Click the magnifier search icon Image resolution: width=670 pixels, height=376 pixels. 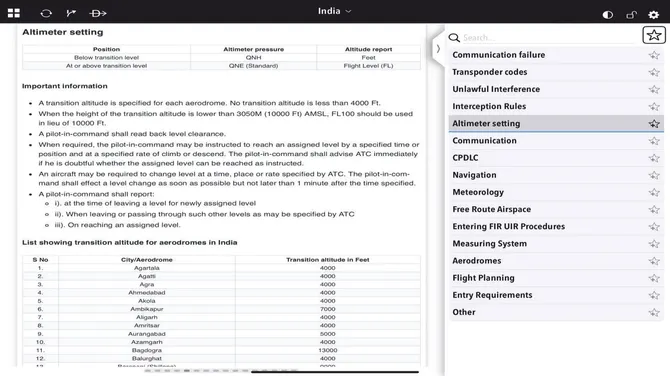point(454,38)
